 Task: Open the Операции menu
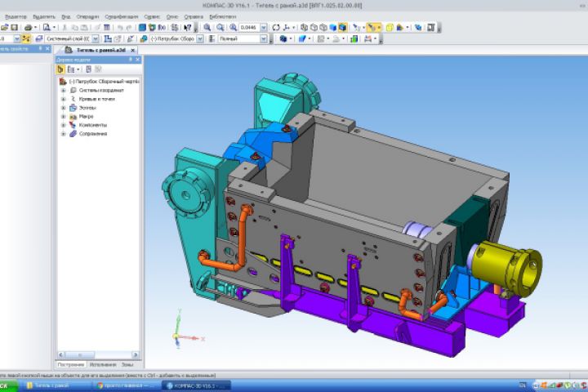[87, 17]
